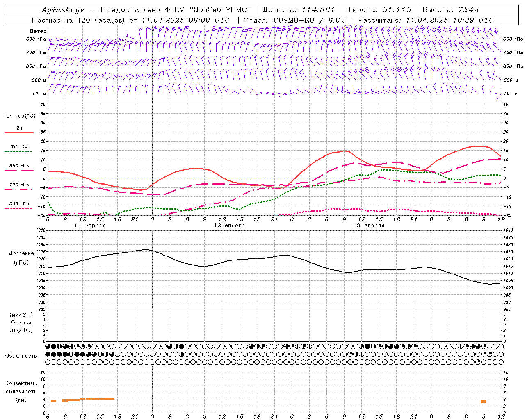Select the 'Модель COSMO-RU / 6.6км' model label

click(x=295, y=20)
